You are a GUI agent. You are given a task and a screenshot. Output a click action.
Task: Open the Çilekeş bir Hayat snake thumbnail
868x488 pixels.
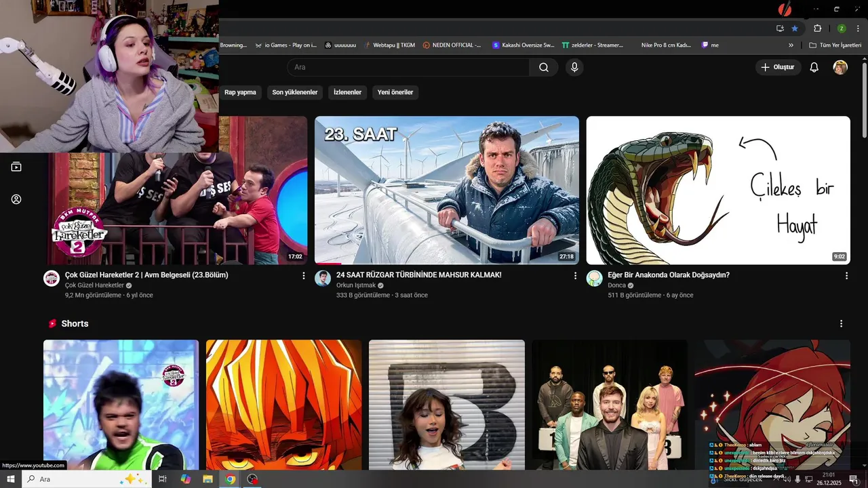click(718, 190)
